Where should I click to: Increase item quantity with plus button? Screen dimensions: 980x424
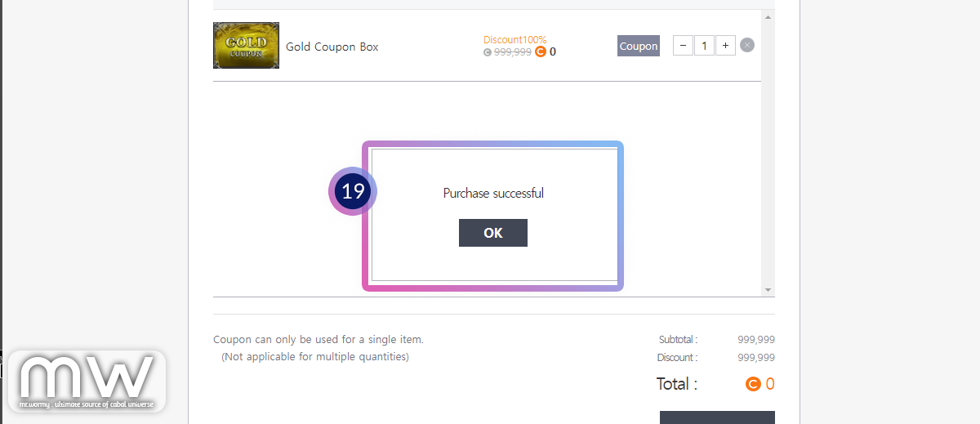coord(725,46)
